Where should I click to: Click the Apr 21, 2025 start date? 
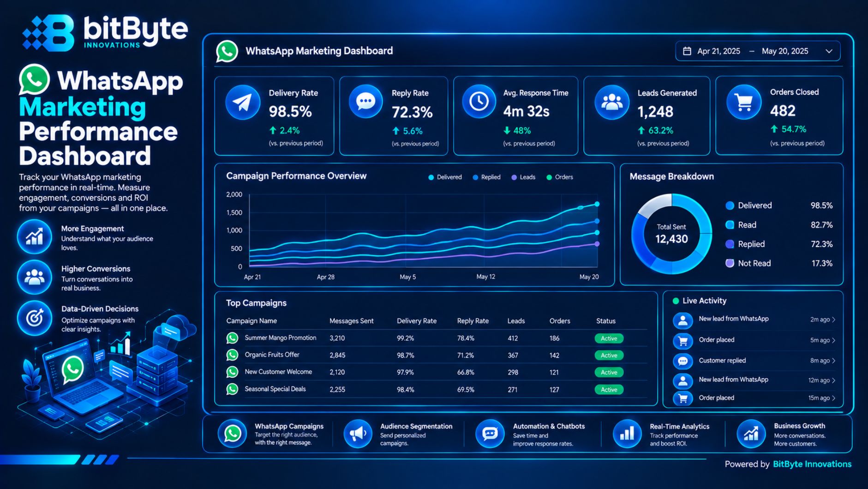[x=718, y=51]
